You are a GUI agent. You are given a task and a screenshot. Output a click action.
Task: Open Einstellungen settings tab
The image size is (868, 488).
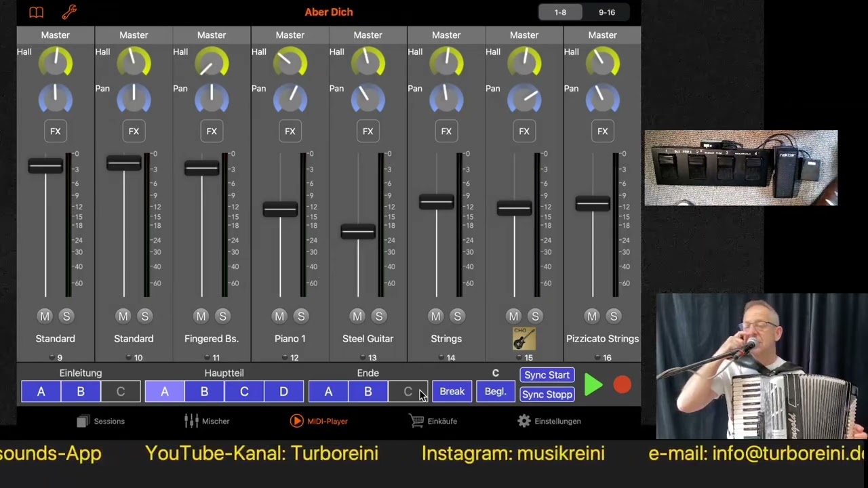[549, 421]
